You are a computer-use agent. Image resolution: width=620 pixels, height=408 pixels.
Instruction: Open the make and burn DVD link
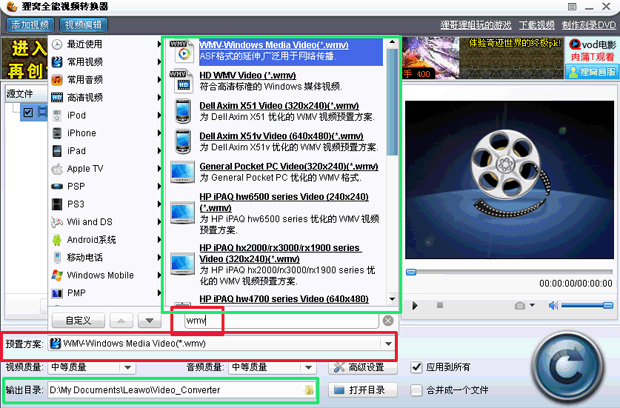point(589,25)
